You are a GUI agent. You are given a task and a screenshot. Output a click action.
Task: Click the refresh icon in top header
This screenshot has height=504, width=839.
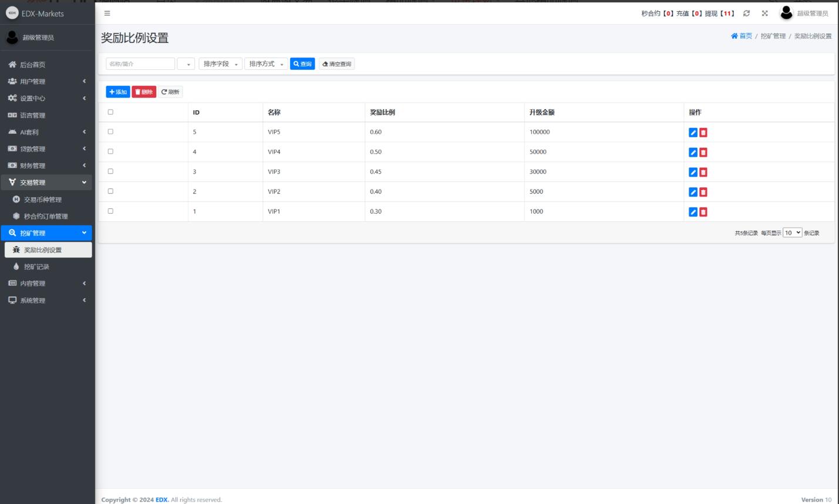click(x=746, y=13)
